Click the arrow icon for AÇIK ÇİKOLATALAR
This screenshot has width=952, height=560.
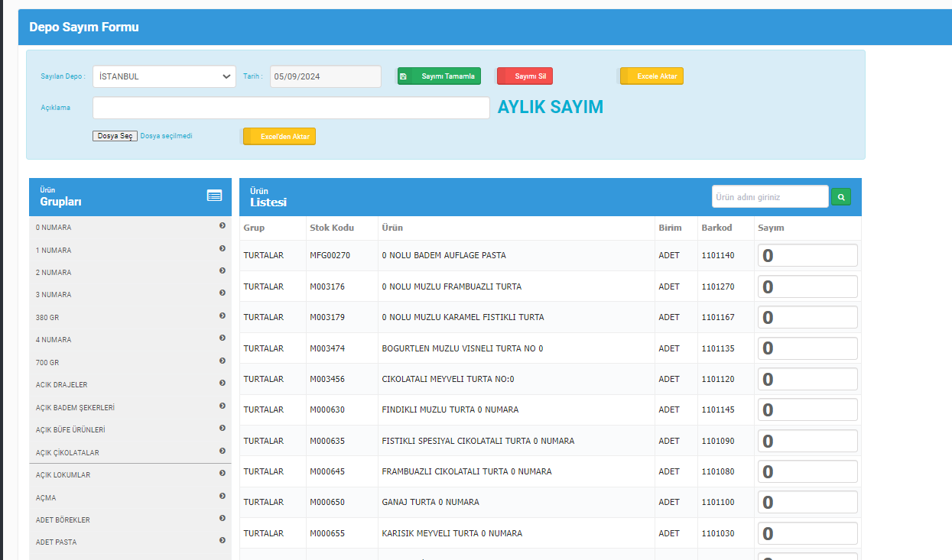[223, 451]
